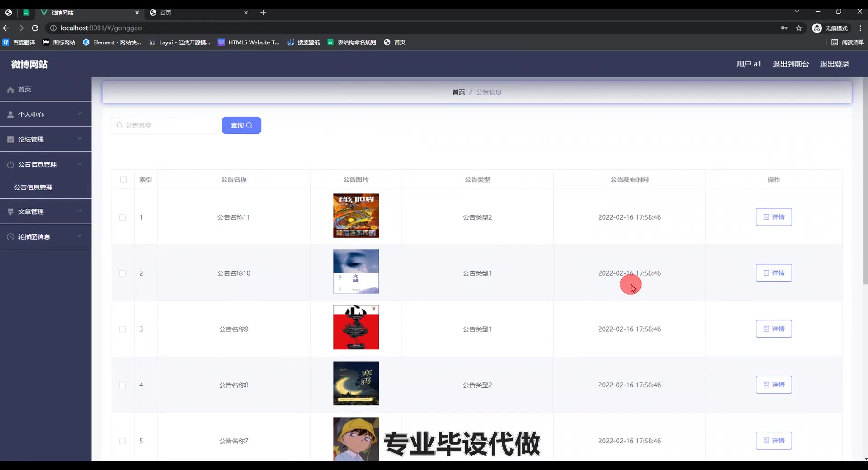Click the vertical page scrollbar

865,181
